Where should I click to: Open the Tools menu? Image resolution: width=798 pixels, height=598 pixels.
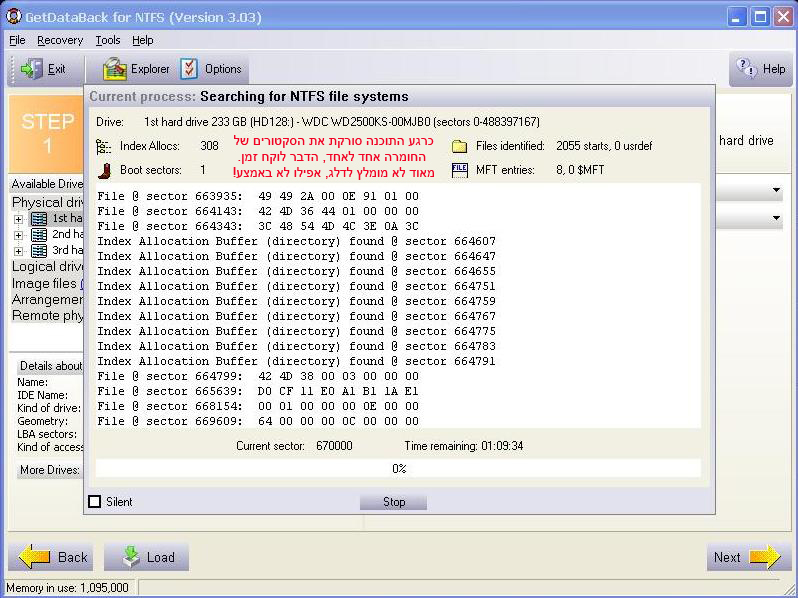[108, 40]
